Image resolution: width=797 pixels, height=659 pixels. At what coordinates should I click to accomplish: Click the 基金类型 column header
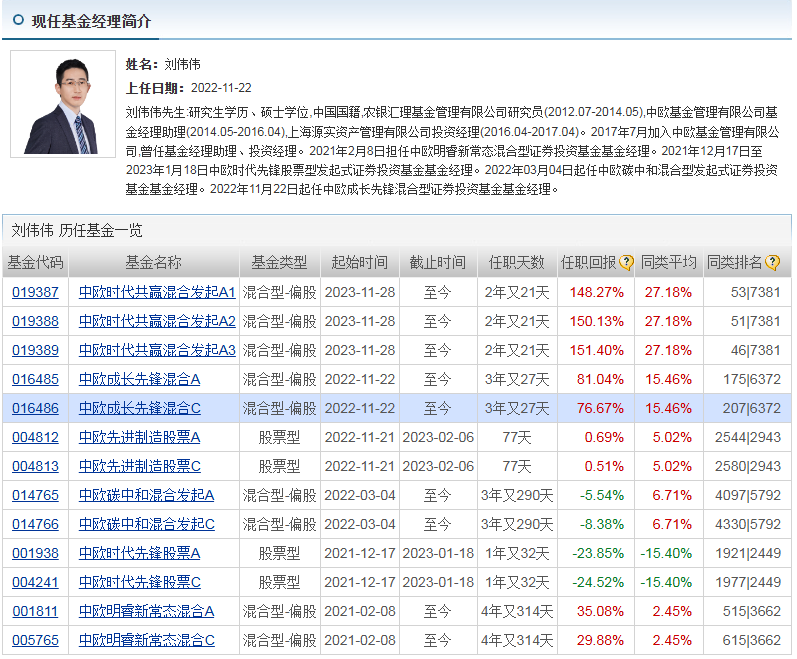279,263
